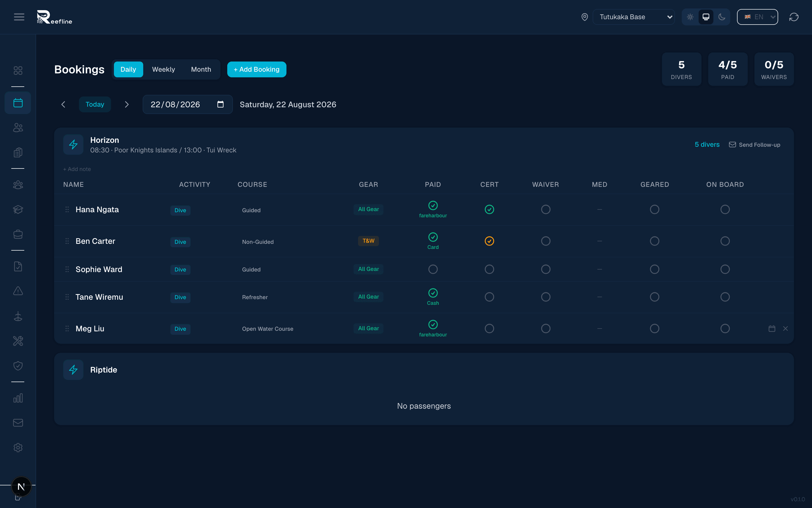Open the shield check sidebar icon
Screen dimensions: 812x508
pos(18,365)
